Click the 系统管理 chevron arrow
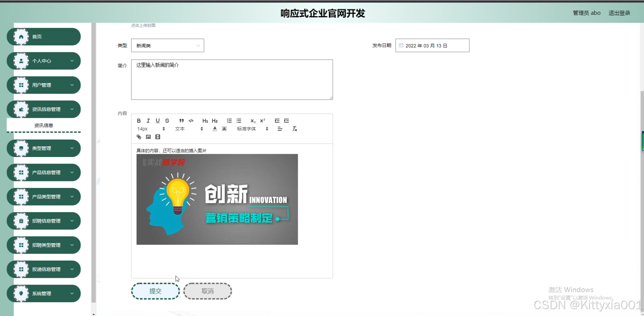The image size is (644, 316). (x=72, y=293)
